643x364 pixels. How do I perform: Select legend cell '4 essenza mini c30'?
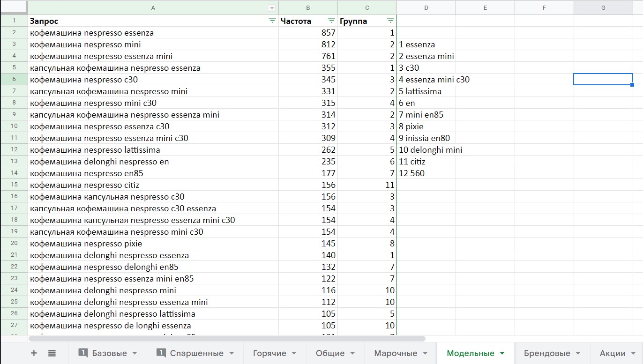(x=426, y=80)
